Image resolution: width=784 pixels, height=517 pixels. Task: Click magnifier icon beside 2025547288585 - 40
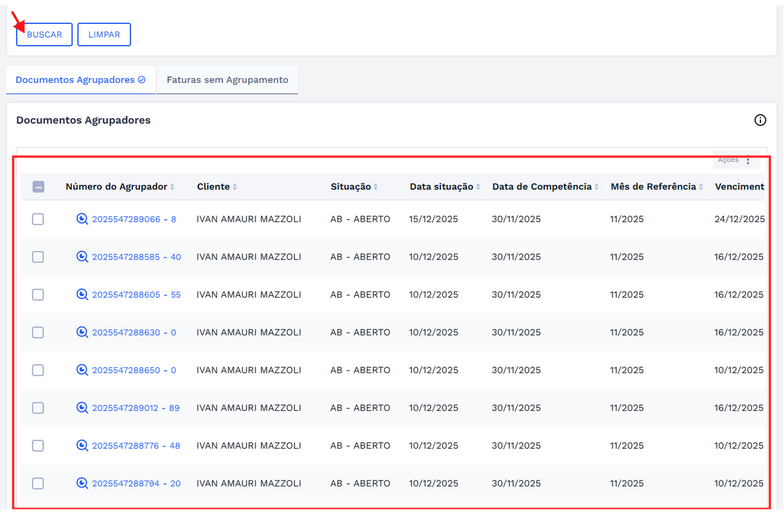coord(82,257)
